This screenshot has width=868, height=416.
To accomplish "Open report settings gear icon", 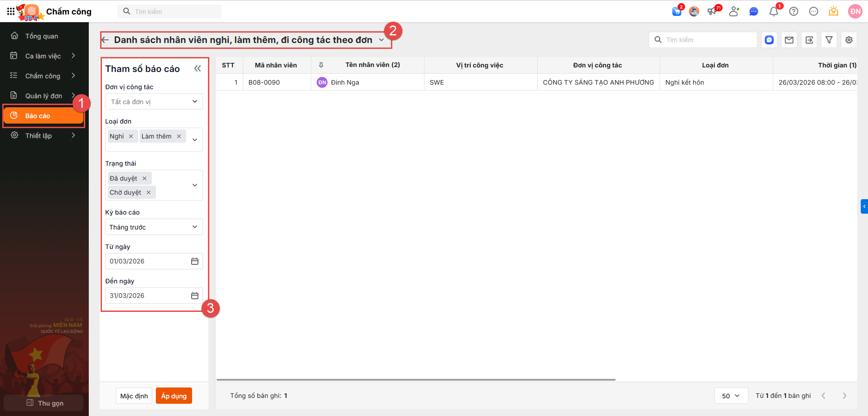I will [x=849, y=40].
